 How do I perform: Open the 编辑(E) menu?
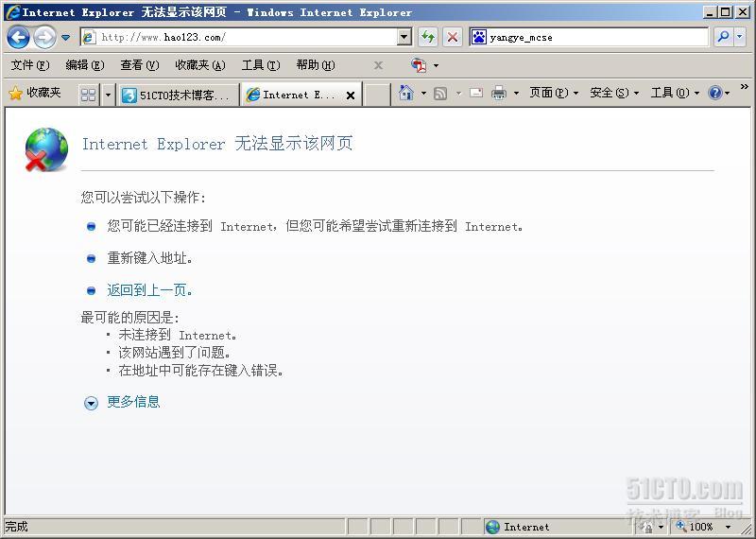(85, 65)
